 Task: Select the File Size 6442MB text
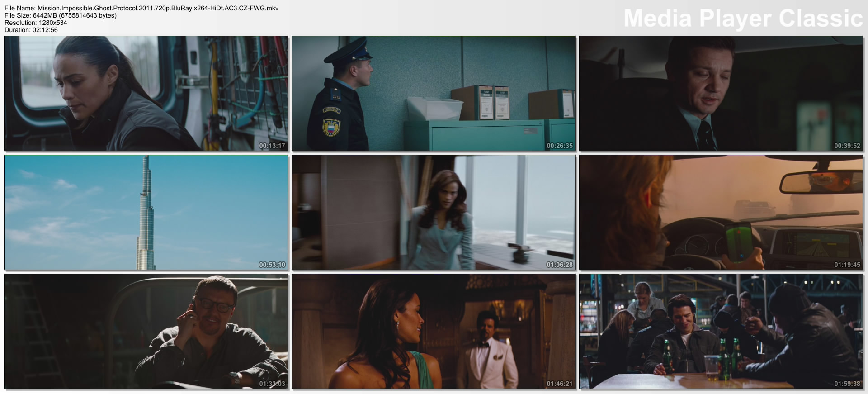(x=61, y=15)
